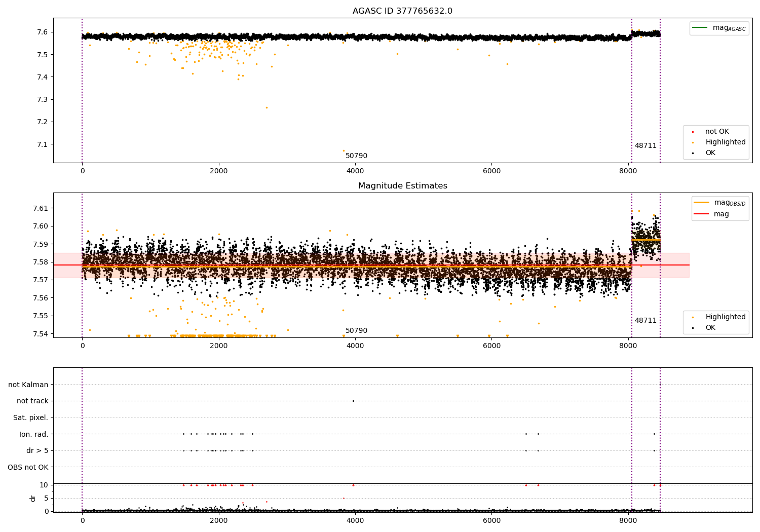Click the orange line swatch for mag OBSID
The width and height of the screenshot is (760, 532).
tap(702, 202)
